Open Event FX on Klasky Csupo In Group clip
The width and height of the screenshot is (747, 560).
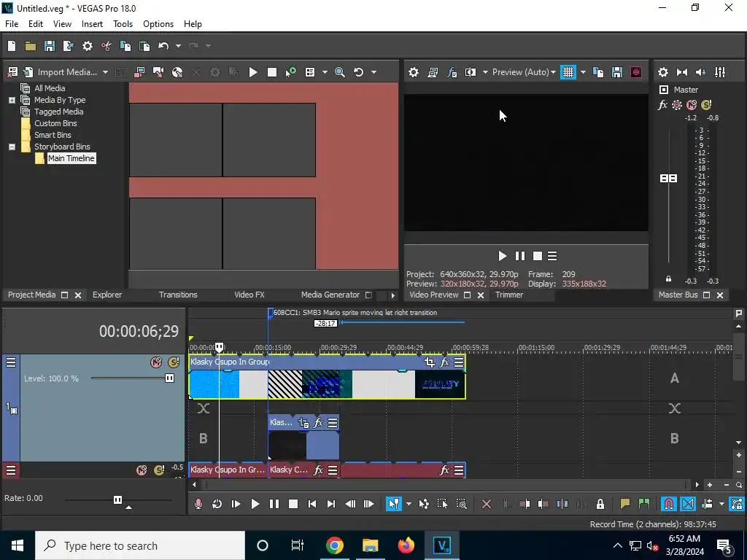[444, 362]
